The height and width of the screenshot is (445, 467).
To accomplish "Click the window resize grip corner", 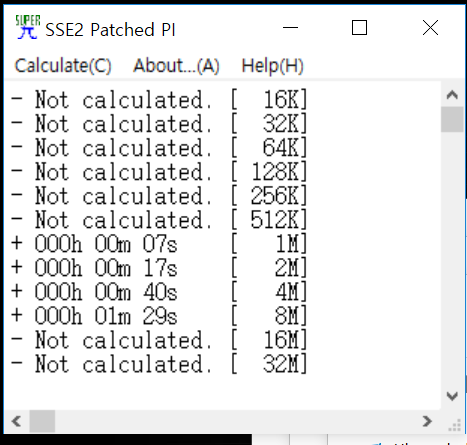I will coord(454,424).
